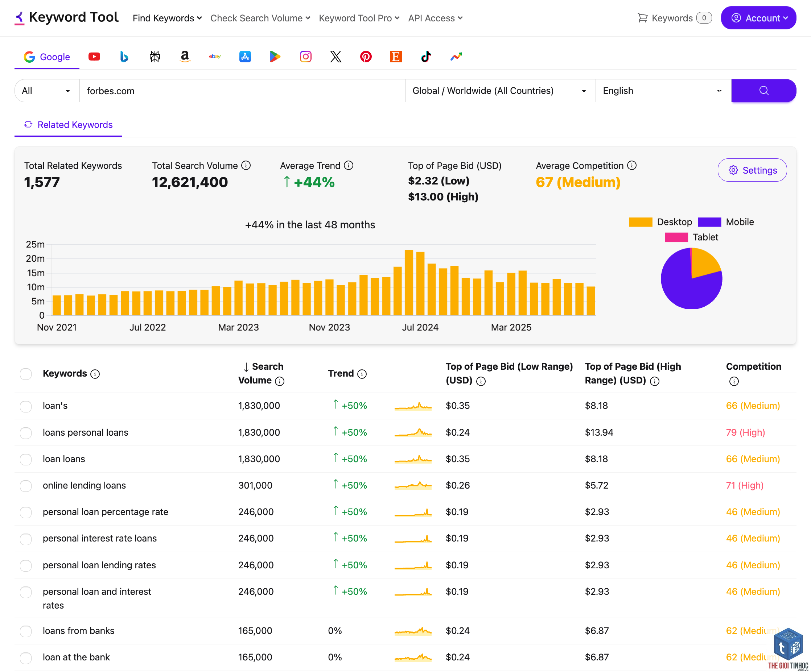This screenshot has width=811, height=672.
Task: Switch to the Related Keywords tab
Action: pos(68,125)
